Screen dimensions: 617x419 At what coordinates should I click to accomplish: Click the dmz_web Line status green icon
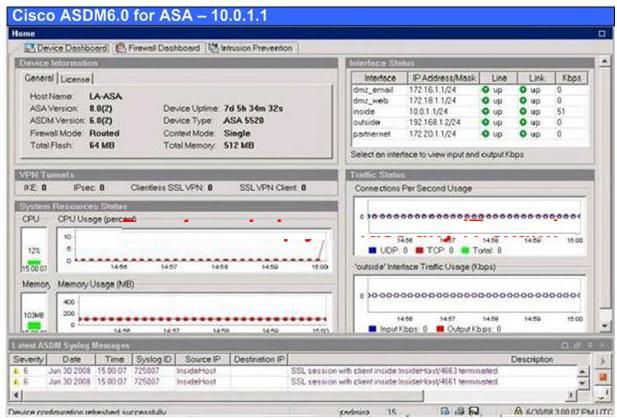point(486,101)
